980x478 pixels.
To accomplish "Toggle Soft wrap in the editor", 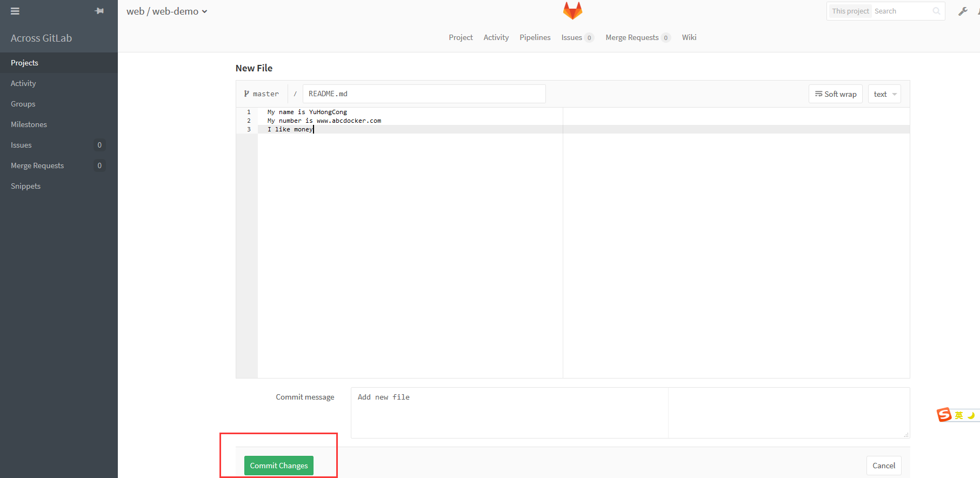I will [836, 94].
